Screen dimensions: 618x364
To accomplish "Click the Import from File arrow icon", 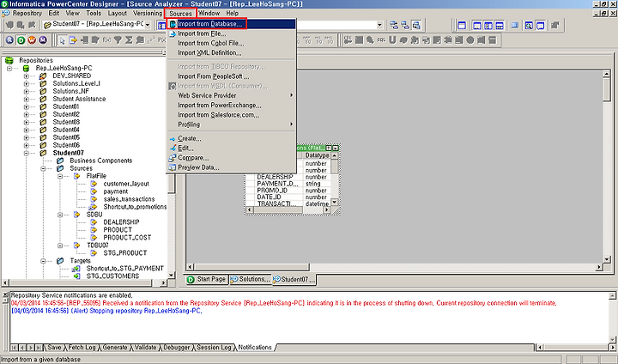I will point(173,34).
